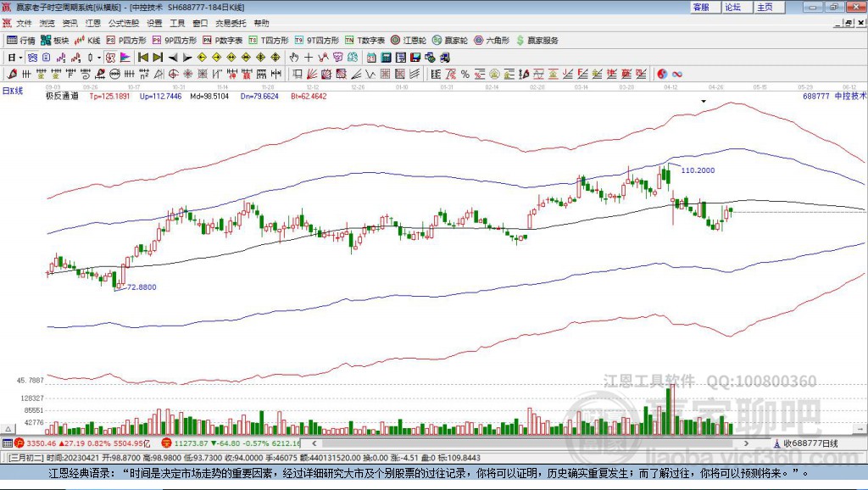
Task: Open the T数字表 tool
Action: point(364,41)
